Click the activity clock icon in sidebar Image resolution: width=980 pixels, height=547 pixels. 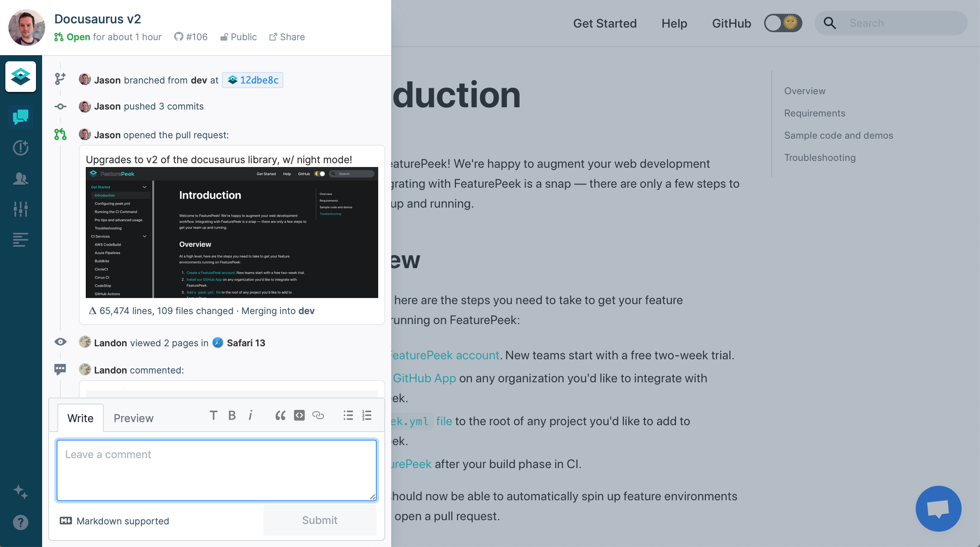tap(21, 148)
